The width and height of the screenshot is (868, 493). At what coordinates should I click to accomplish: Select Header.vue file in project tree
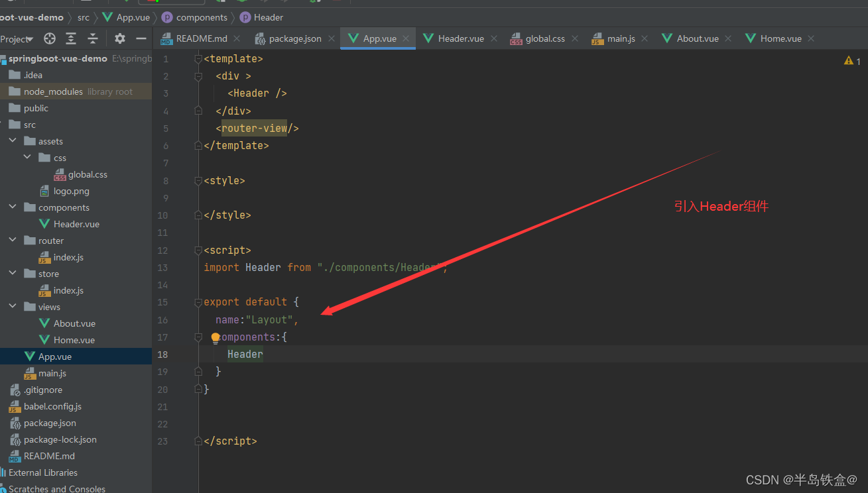tap(76, 224)
